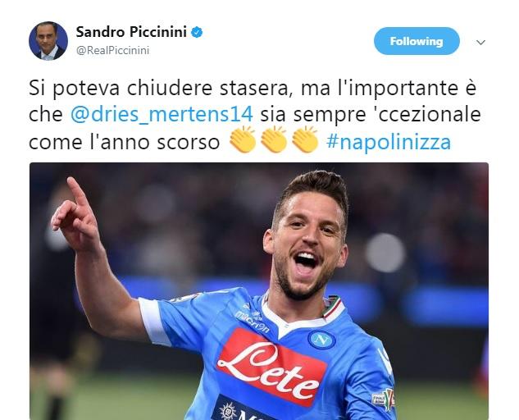Viewport: 519px width, 420px height.
Task: Open the @dries_mertens14 mention
Action: click(162, 114)
